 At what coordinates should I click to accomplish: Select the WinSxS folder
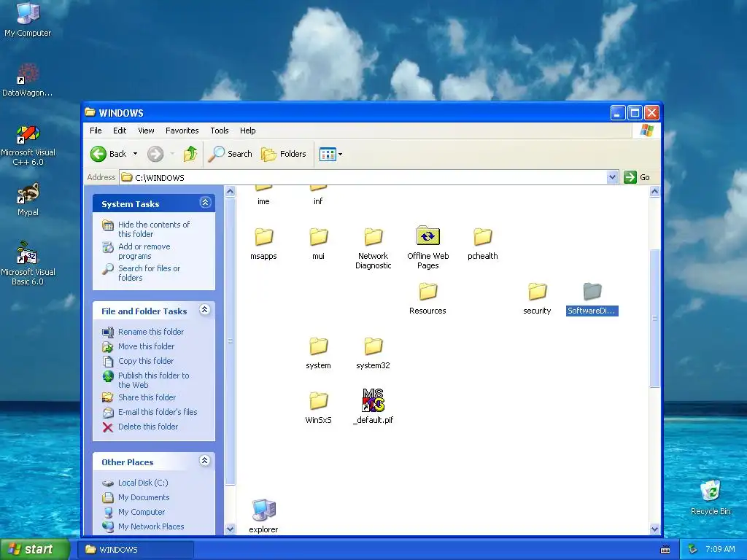318,408
